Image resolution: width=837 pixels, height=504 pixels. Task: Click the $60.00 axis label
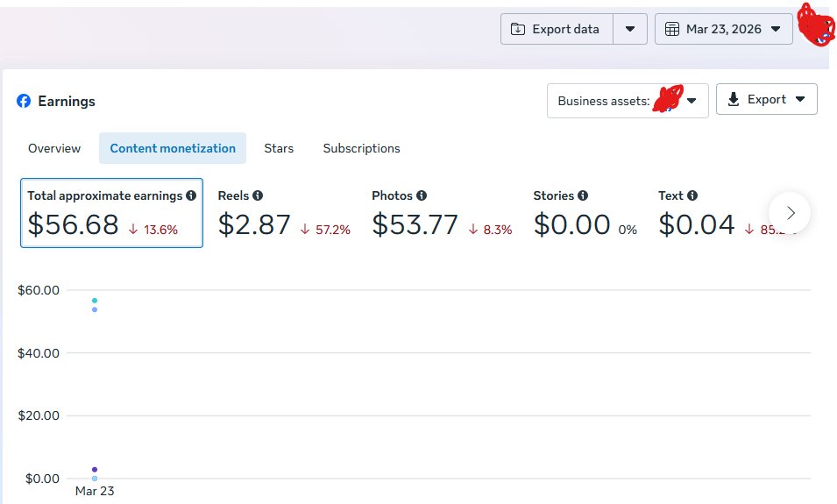coord(39,290)
